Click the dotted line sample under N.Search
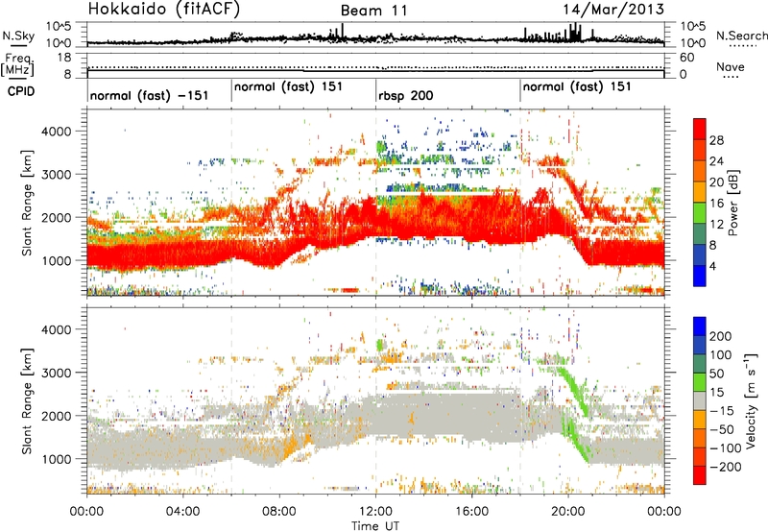Image resolution: width=768 pixels, height=532 pixels. click(x=743, y=45)
